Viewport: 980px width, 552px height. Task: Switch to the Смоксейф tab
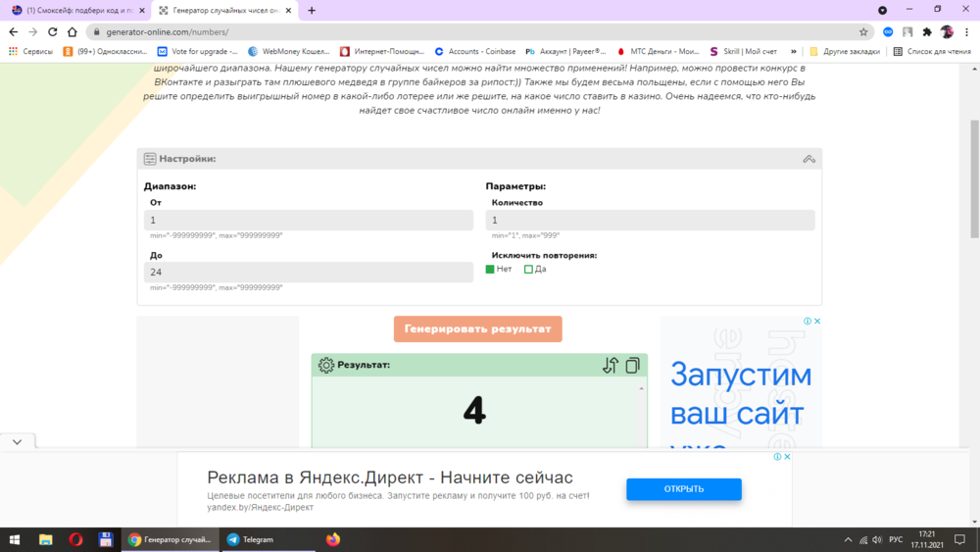[77, 11]
